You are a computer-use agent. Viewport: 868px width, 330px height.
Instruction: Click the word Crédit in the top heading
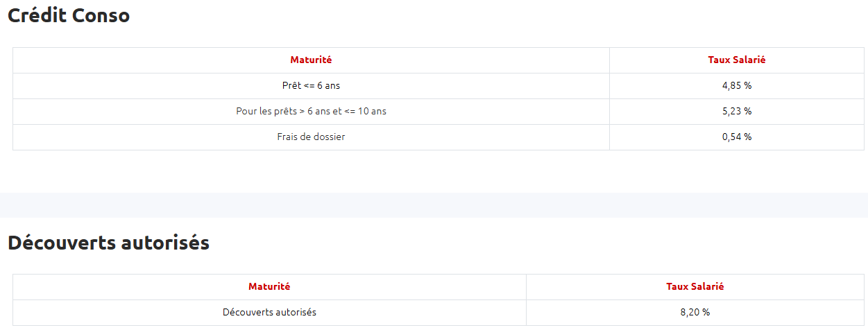click(x=37, y=15)
